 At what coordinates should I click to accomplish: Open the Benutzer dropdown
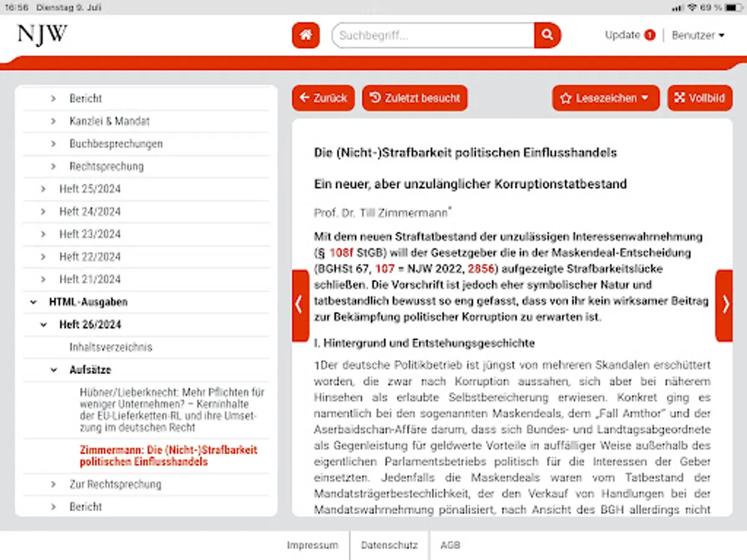tap(698, 35)
